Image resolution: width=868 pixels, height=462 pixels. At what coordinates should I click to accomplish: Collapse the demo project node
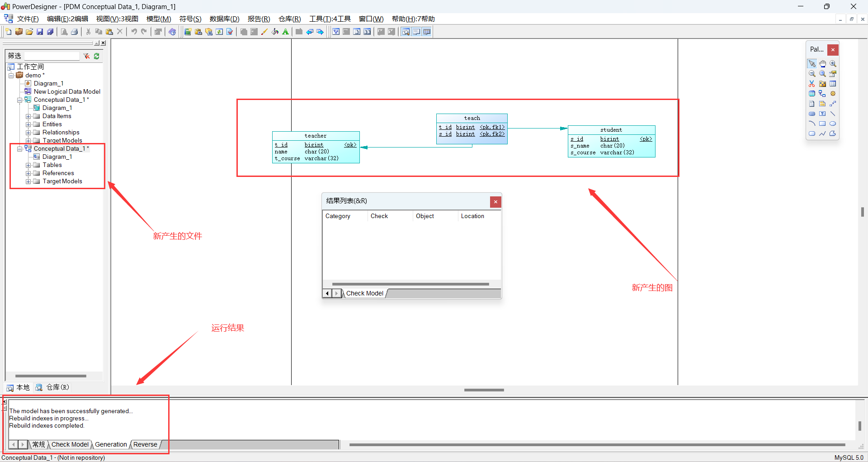click(11, 76)
